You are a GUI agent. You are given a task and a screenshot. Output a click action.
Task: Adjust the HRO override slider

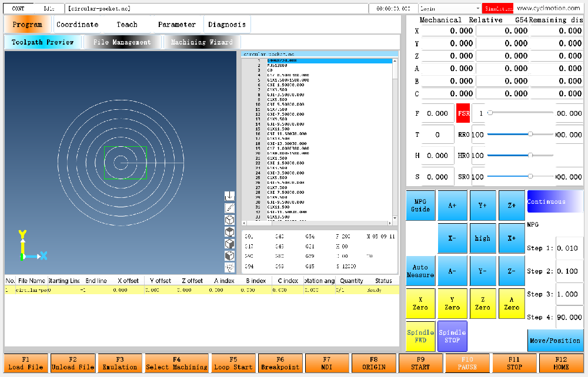520,155
